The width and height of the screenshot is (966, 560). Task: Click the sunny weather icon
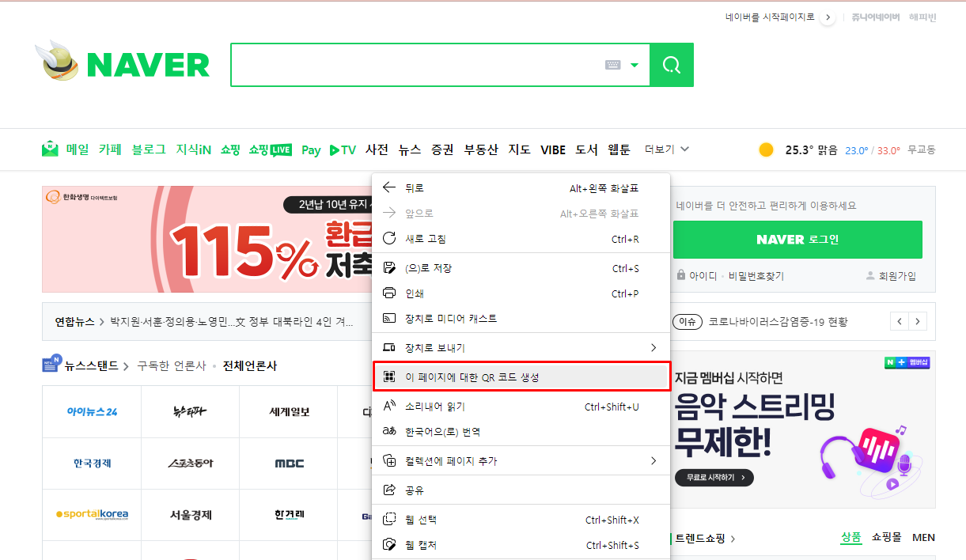[766, 149]
